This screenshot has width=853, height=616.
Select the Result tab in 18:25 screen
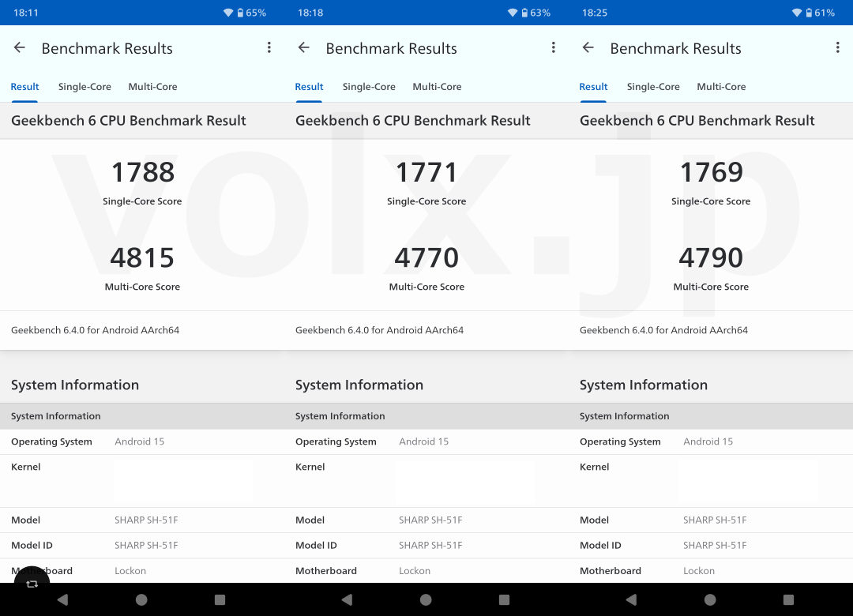(x=593, y=87)
